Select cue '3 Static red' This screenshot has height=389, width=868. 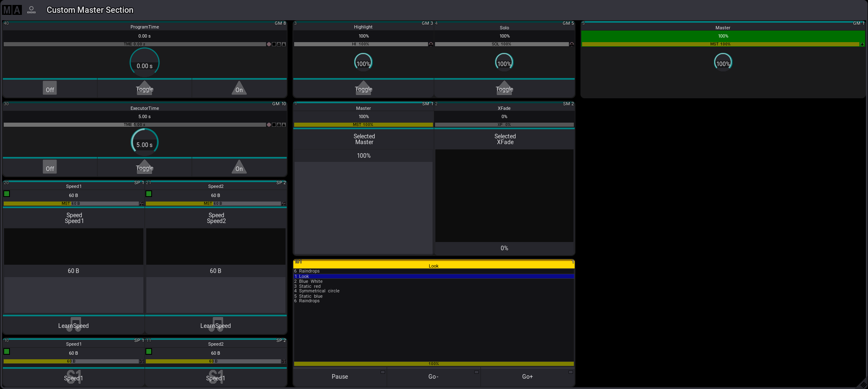(434, 286)
